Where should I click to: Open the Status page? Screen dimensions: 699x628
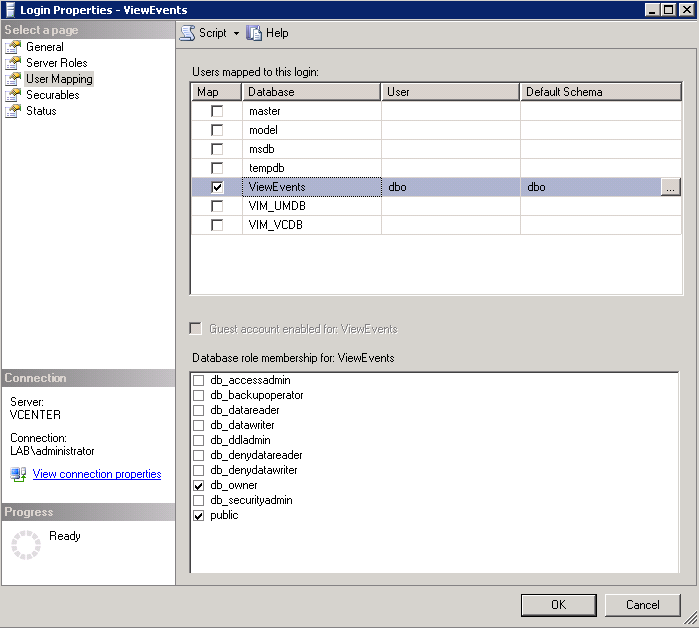point(41,111)
